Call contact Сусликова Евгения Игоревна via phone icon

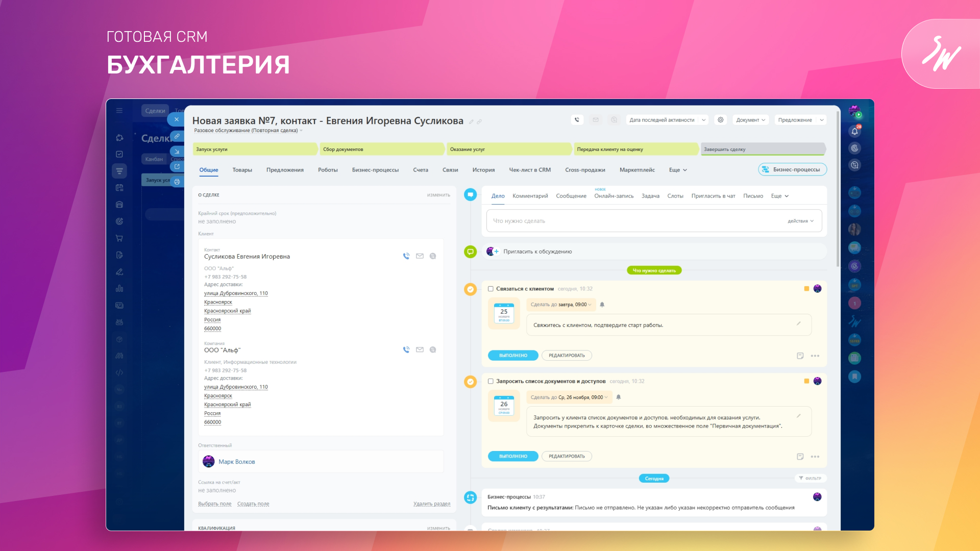coord(406,256)
